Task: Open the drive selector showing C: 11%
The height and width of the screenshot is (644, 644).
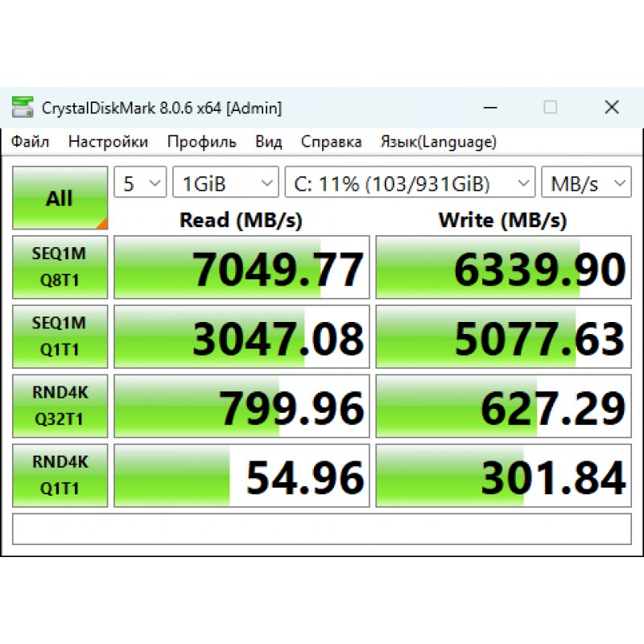Action: click(x=410, y=184)
